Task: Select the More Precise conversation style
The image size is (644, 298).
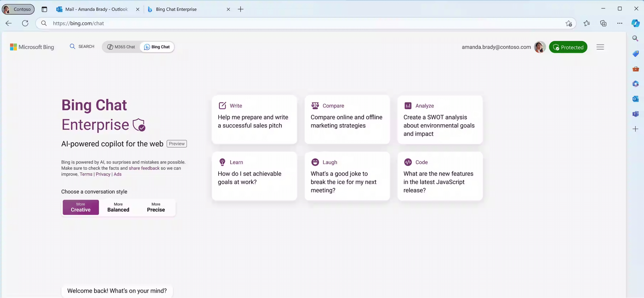Action: tap(156, 207)
